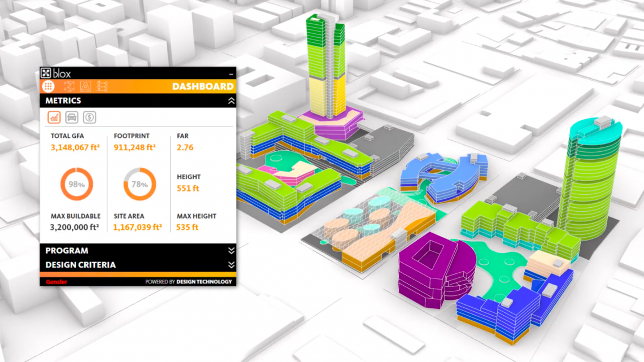This screenshot has height=362, width=644.
Task: Expand the PROGRAM section
Action: click(230, 251)
